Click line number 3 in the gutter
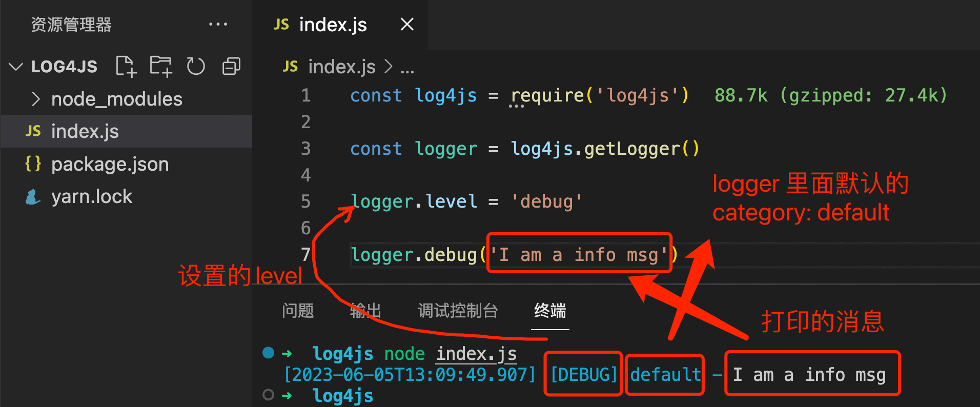The image size is (980, 407). click(306, 149)
